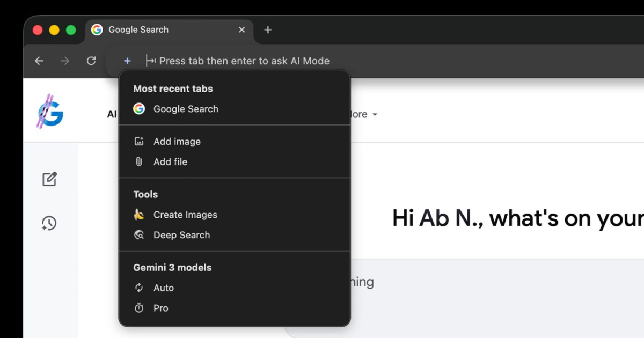Screen dimensions: 644x338
Task: Select the Pro Gemini 3 model
Action: coord(160,308)
